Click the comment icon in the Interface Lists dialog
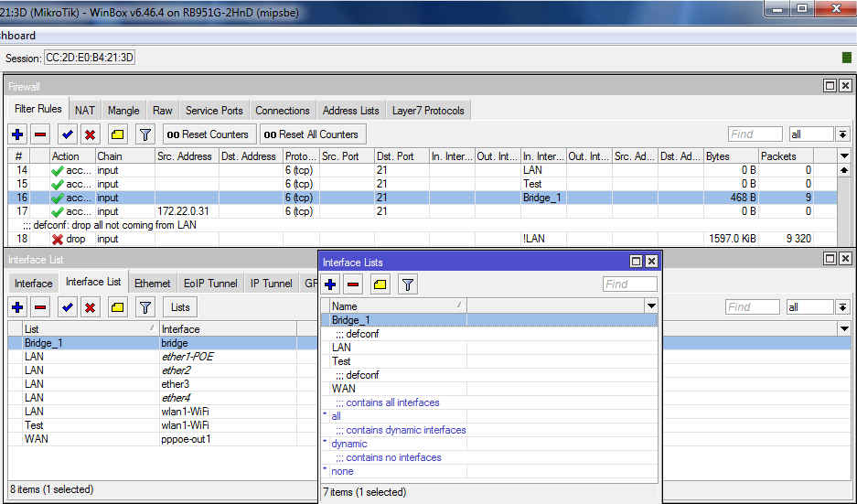 [380, 284]
